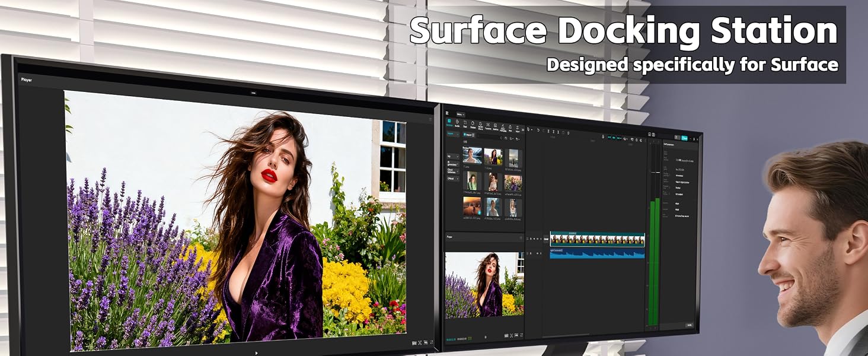Image resolution: width=868 pixels, height=356 pixels.
Task: Open the Transitions tab in top toolbar
Action: point(488,126)
